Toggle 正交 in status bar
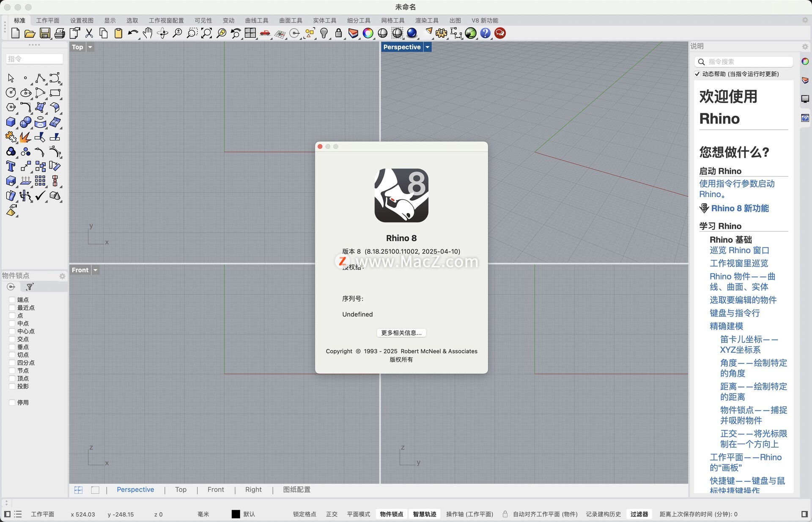Screen dimensions: 812x522 [x=332, y=514]
